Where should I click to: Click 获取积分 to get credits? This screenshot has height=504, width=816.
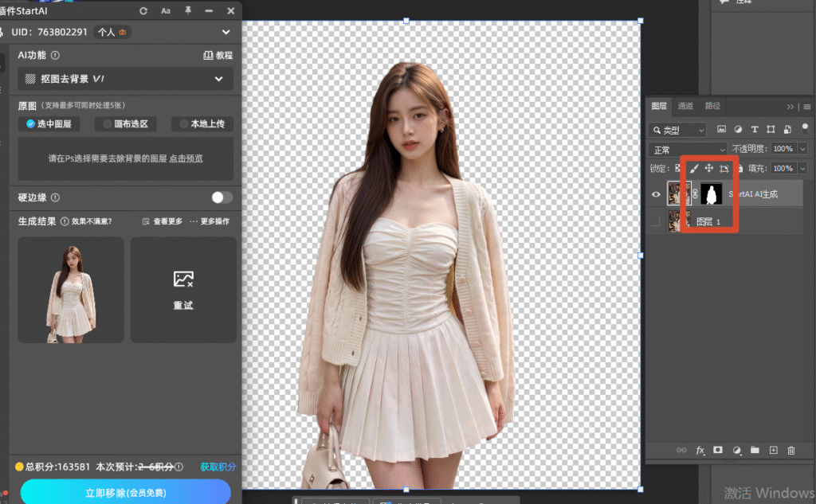click(x=218, y=467)
